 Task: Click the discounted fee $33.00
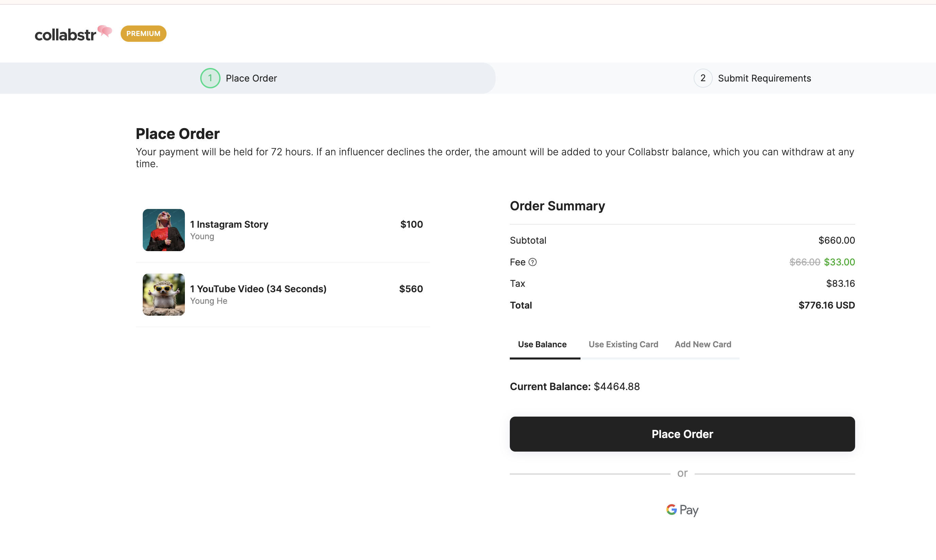tap(839, 262)
